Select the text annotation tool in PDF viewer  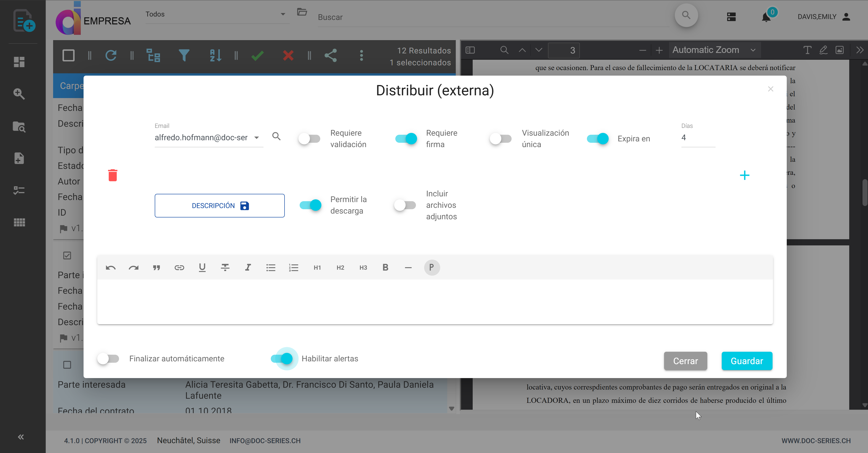807,50
